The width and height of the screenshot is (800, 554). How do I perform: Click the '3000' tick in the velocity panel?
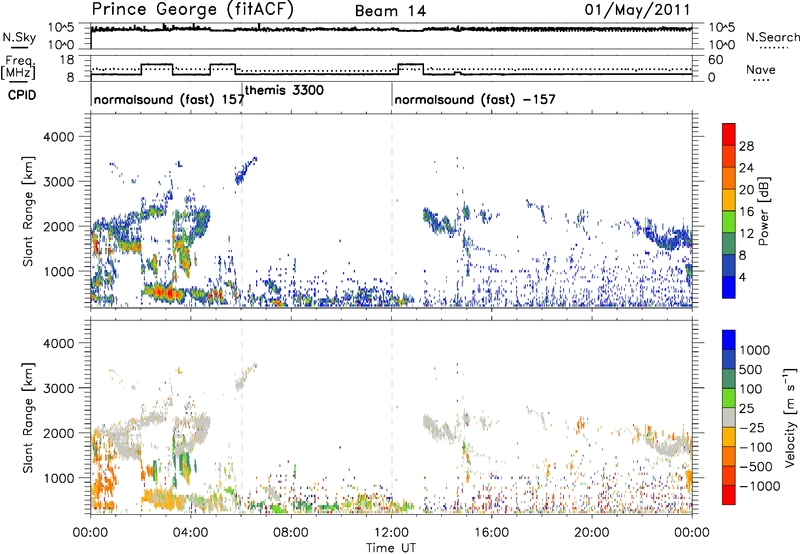point(58,388)
